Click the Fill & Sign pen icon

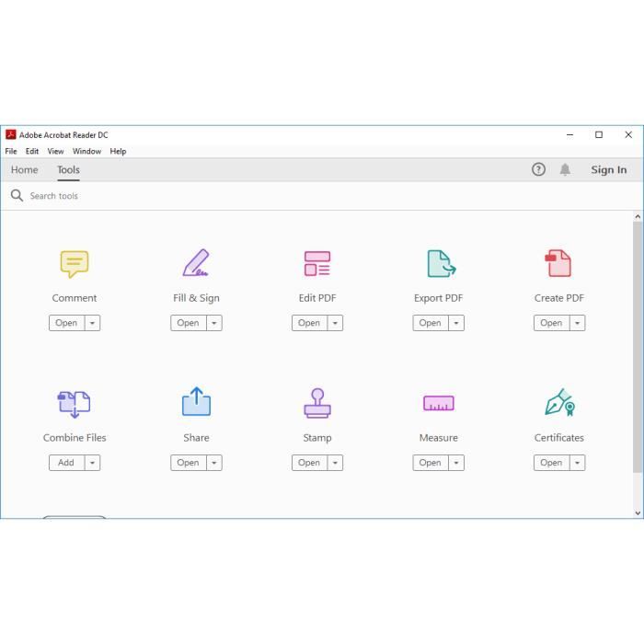pyautogui.click(x=195, y=263)
